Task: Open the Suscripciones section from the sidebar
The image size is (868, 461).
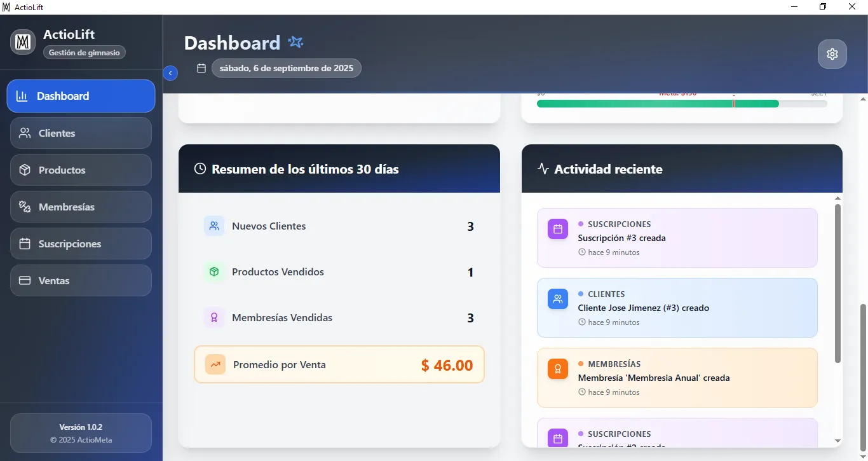Action: pos(81,244)
